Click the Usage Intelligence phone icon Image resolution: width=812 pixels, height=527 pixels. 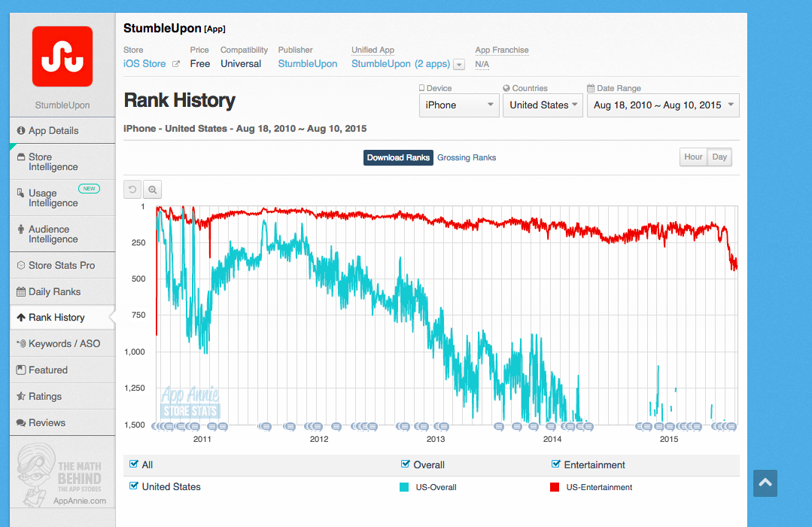[21, 193]
